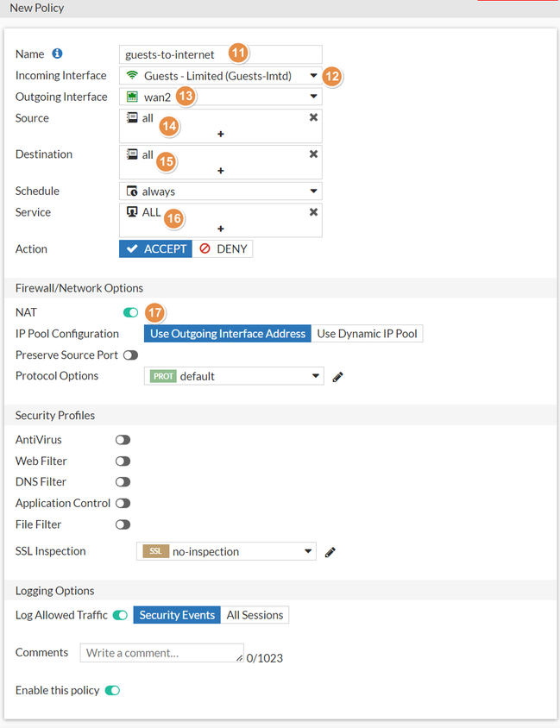Enable AntiVirus security profile
Screen dimensions: 560x728
123,440
